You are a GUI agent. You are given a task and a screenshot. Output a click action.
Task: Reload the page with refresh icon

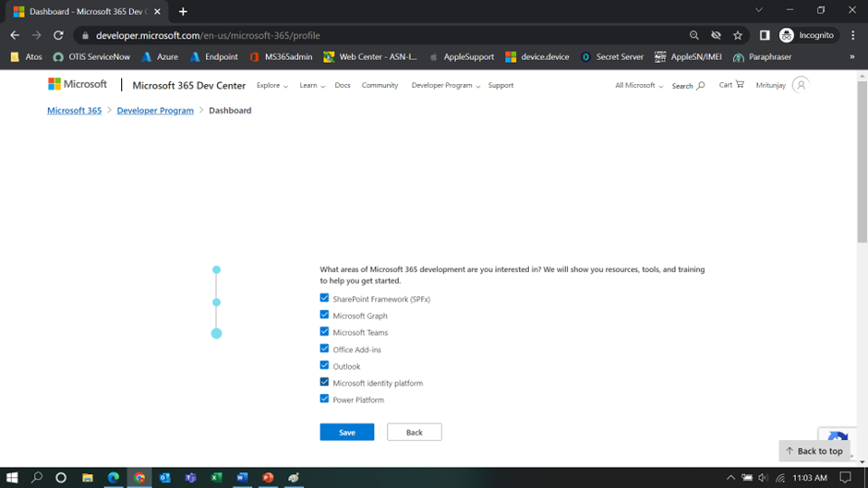[58, 35]
